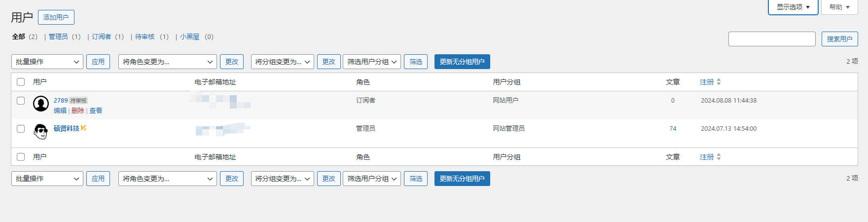
Task: Click sort arrows next to bottom 注册 header
Action: point(719,157)
